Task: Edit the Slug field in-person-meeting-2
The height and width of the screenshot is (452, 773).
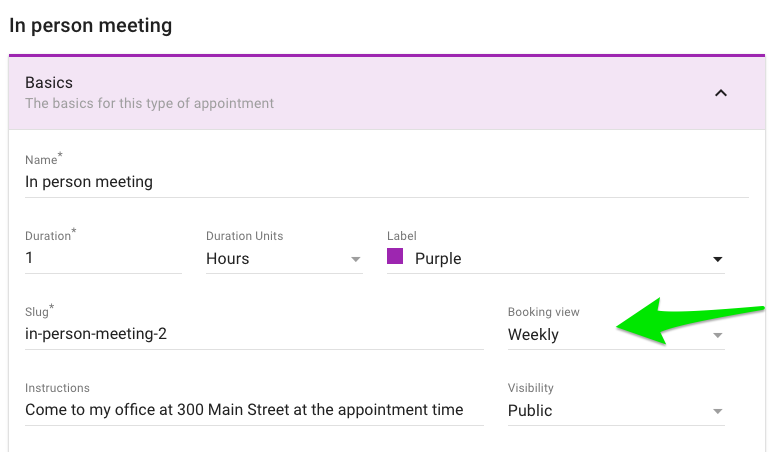Action: click(x=254, y=334)
